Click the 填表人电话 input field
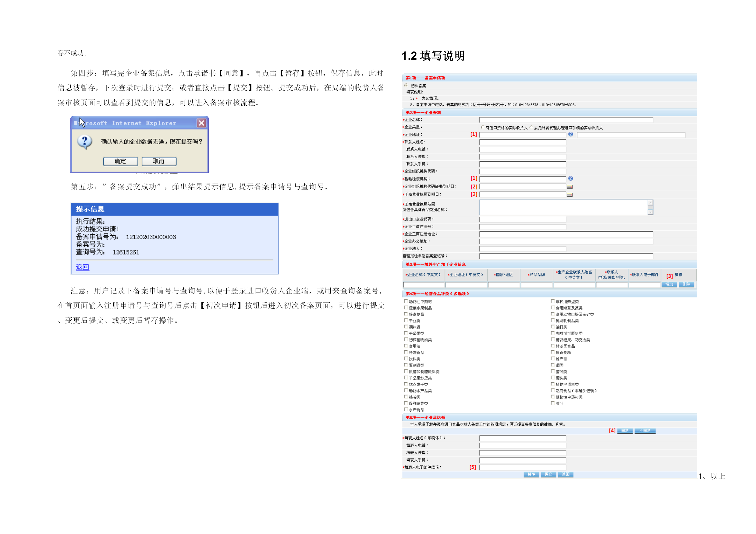This screenshot has width=756, height=534. [x=523, y=446]
